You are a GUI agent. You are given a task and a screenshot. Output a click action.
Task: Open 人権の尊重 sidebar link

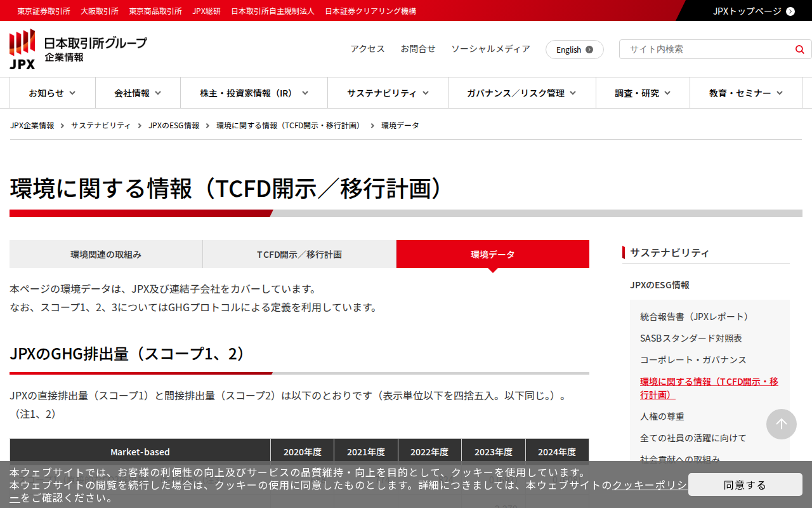tap(662, 417)
